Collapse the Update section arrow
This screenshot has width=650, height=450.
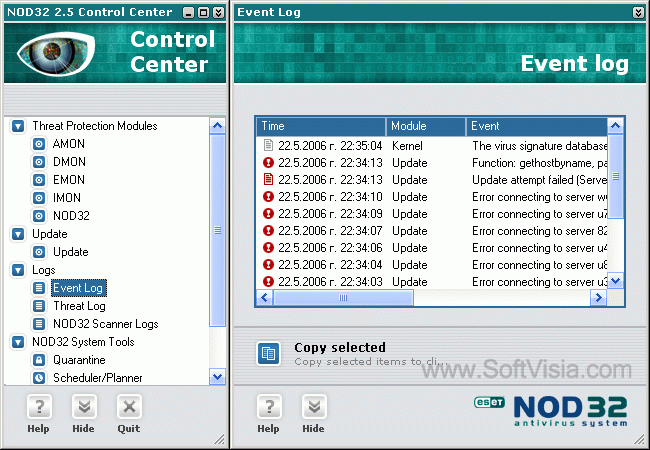pyautogui.click(x=18, y=234)
